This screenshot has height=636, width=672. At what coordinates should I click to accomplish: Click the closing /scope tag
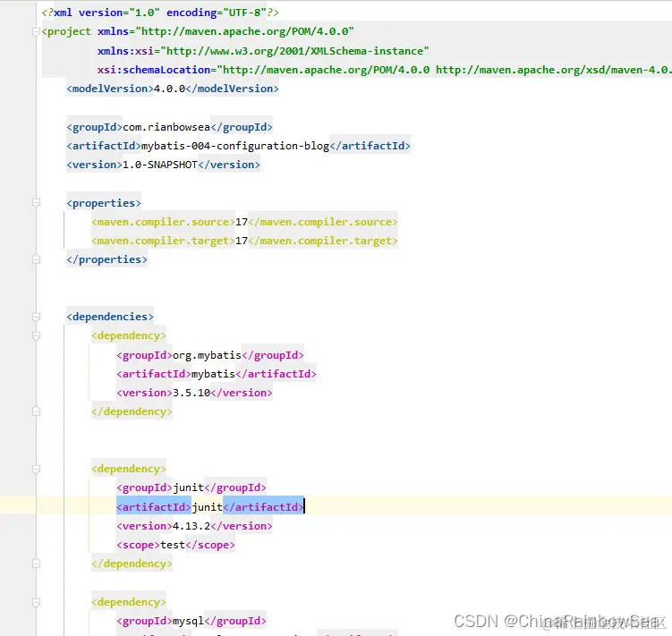click(x=210, y=545)
